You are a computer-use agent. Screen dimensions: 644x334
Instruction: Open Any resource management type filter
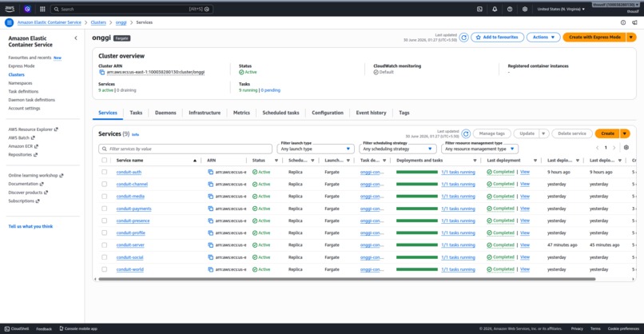point(479,149)
